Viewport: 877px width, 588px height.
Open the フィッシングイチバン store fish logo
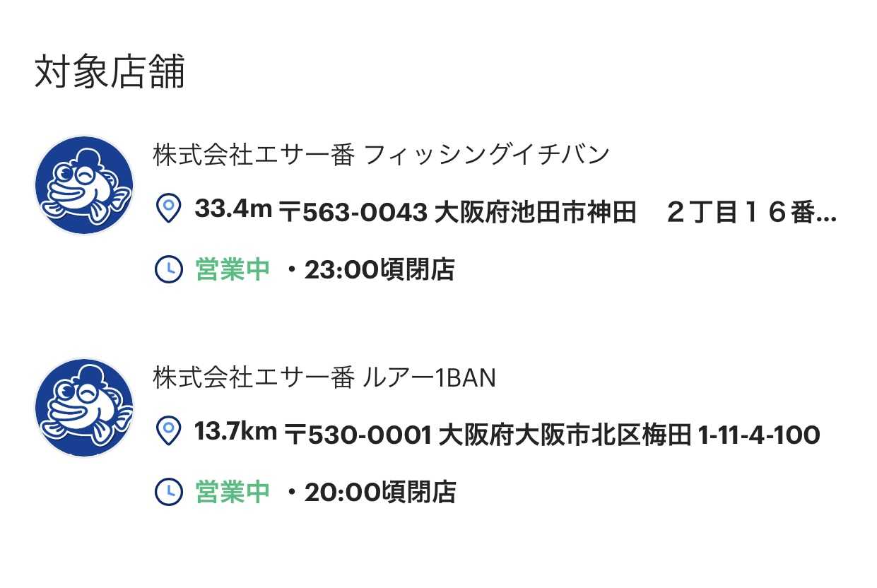pos(84,185)
